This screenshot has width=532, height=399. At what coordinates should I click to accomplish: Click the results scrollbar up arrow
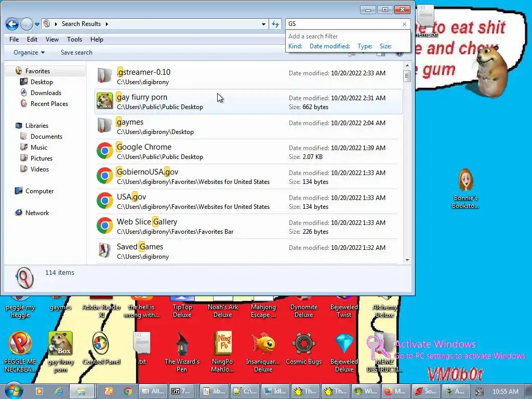pos(407,65)
